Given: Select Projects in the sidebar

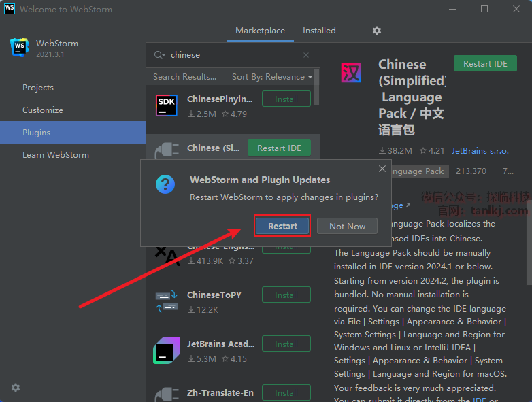Looking at the screenshot, I should pyautogui.click(x=38, y=88).
